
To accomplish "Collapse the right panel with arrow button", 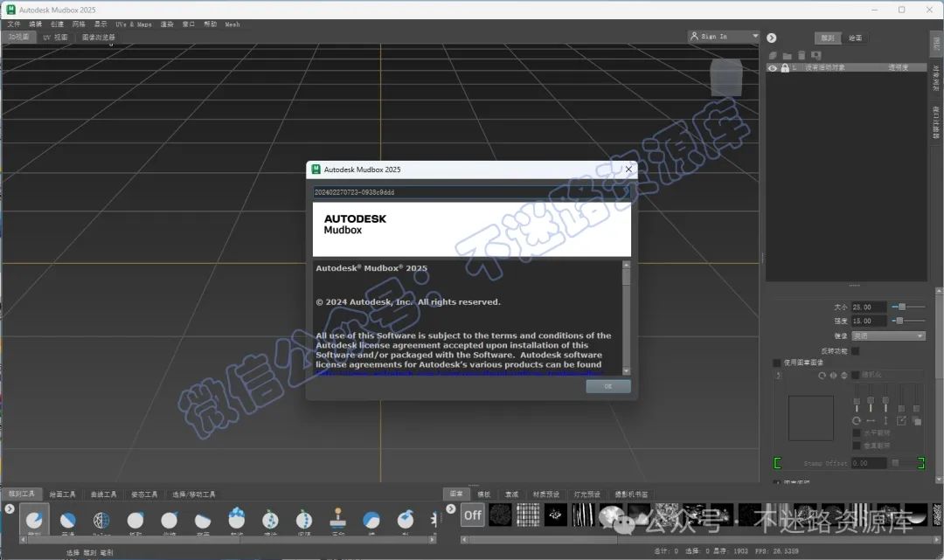I will [x=771, y=38].
